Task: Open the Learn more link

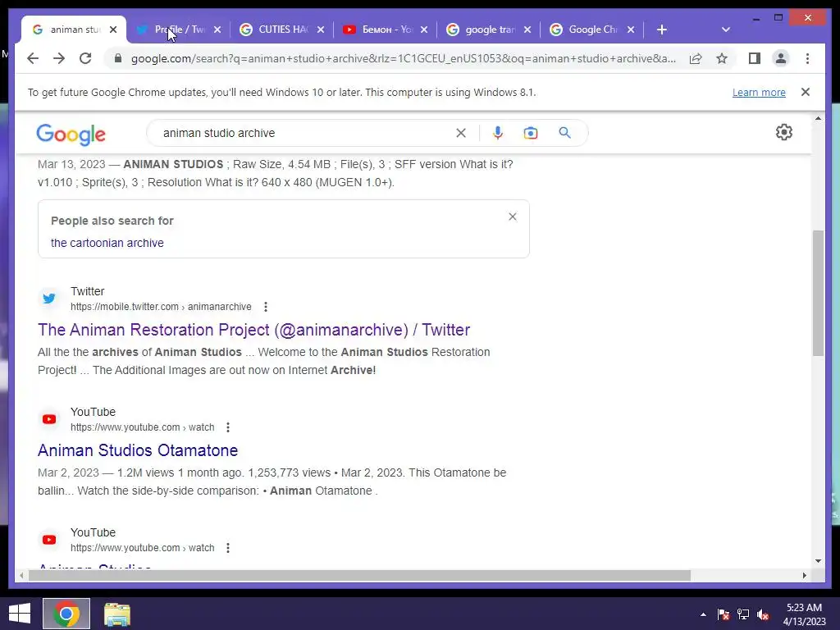Action: (x=759, y=92)
